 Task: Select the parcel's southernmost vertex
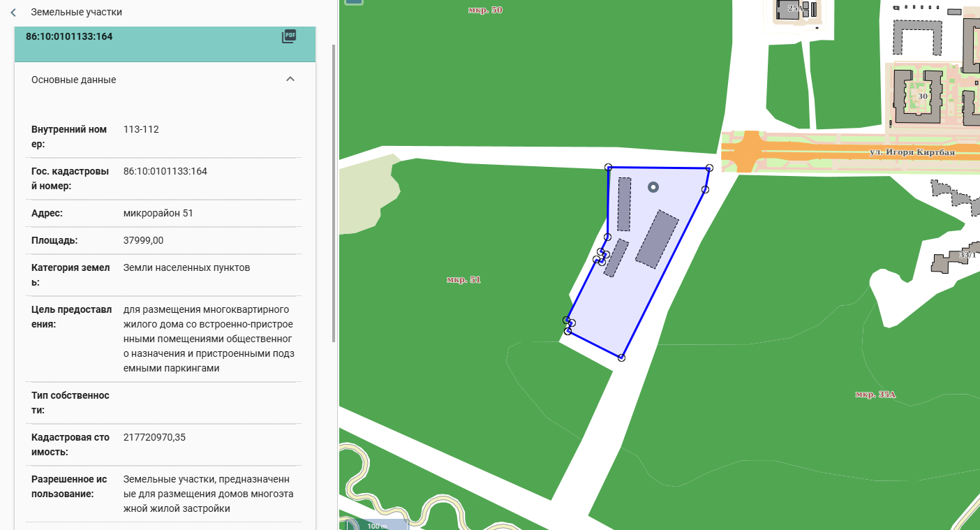(x=621, y=358)
